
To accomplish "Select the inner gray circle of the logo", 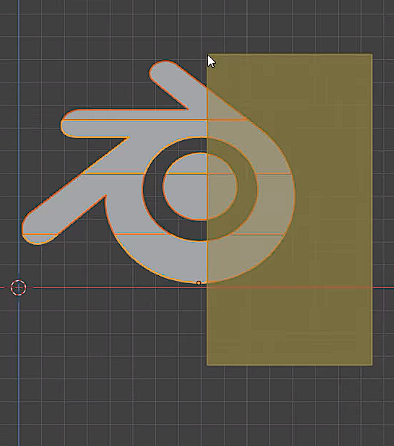I will [x=200, y=187].
